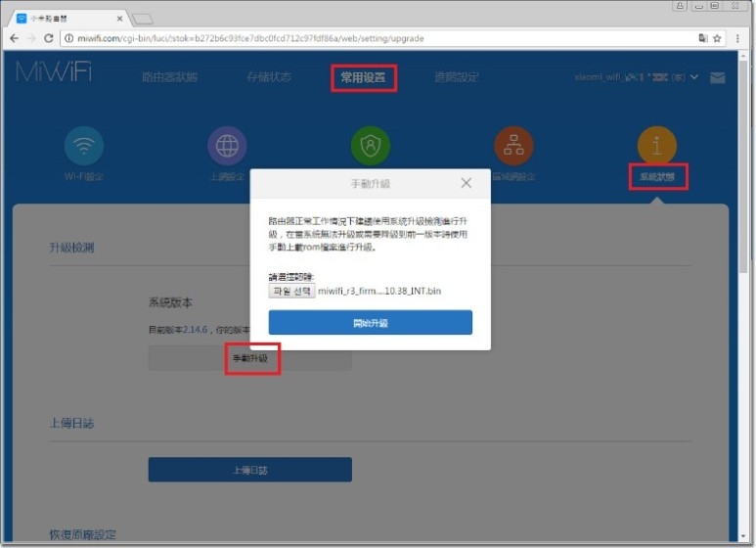Select the security center shield icon
756x548 pixels.
pyautogui.click(x=371, y=146)
